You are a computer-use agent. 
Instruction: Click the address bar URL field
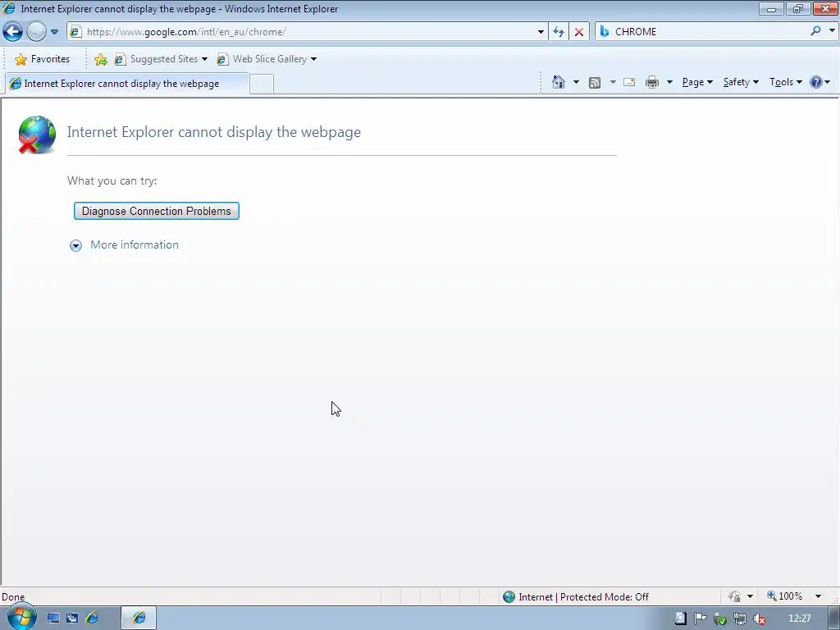[308, 32]
